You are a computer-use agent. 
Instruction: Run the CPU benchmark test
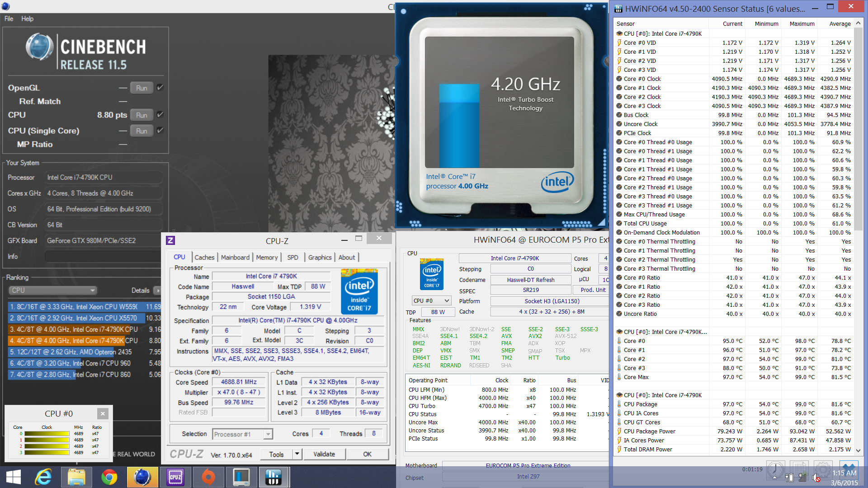(x=142, y=115)
